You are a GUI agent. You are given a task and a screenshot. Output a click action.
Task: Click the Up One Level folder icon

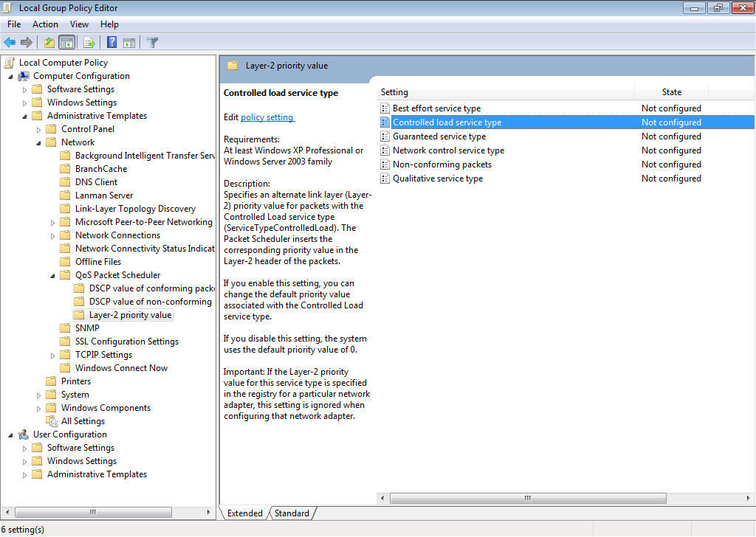(49, 43)
